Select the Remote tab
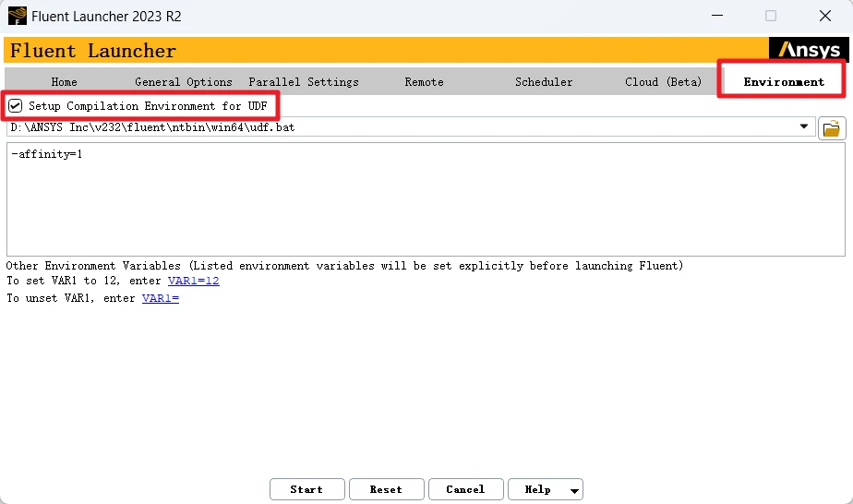The width and height of the screenshot is (853, 504). click(x=424, y=82)
